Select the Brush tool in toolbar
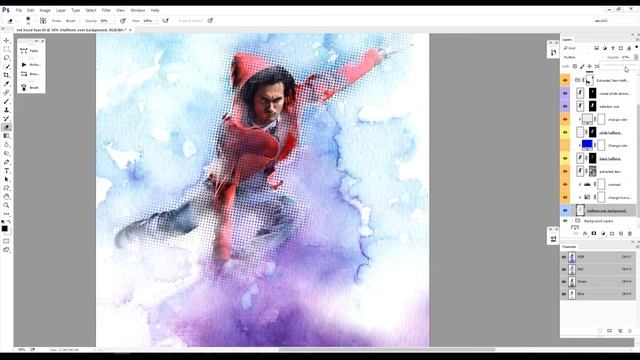This screenshot has height=360, width=640. tap(6, 101)
